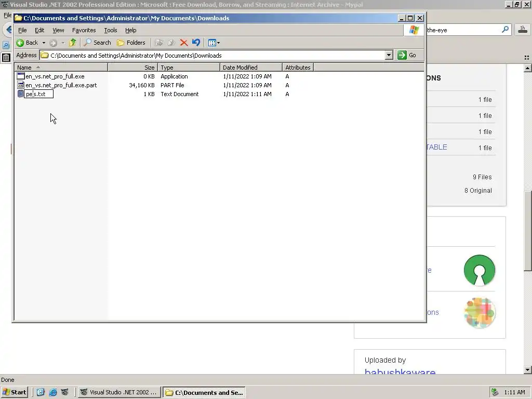Click the Windows flag logo in Explorer

(414, 30)
